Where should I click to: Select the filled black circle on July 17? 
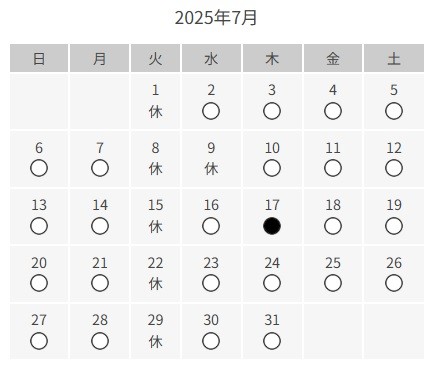(272, 226)
